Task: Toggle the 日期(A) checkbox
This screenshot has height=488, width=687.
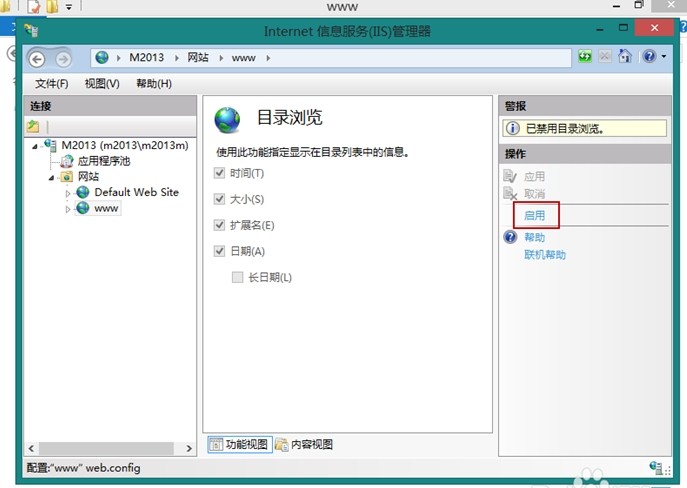Action: 219,251
